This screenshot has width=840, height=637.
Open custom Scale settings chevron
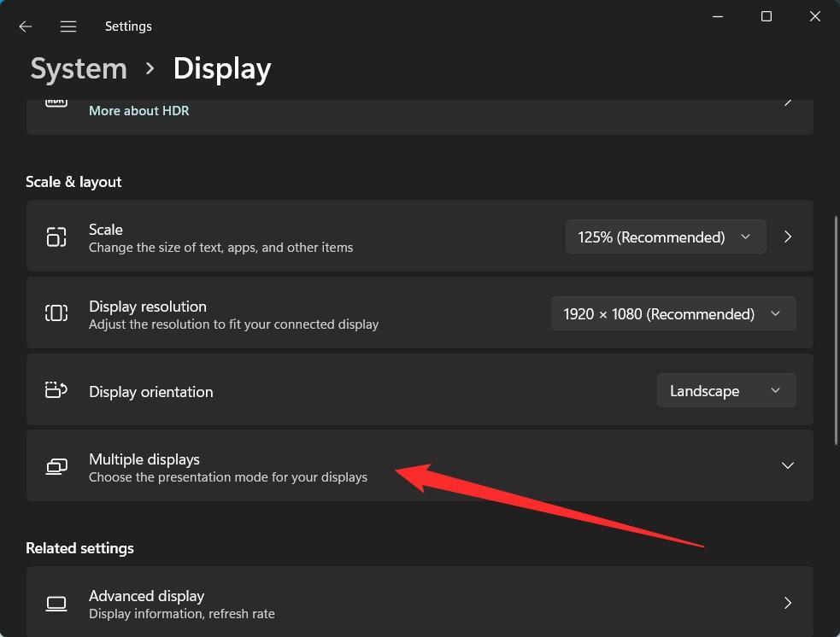pyautogui.click(x=788, y=237)
